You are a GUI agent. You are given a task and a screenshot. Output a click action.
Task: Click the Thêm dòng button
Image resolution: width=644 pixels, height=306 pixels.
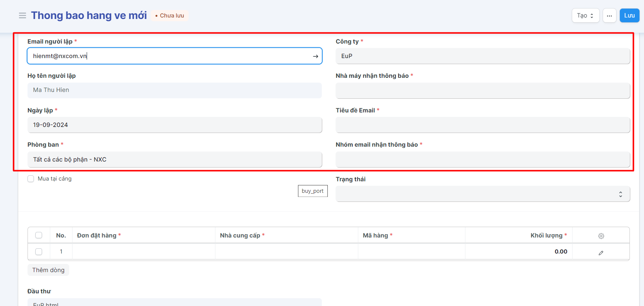[48, 270]
